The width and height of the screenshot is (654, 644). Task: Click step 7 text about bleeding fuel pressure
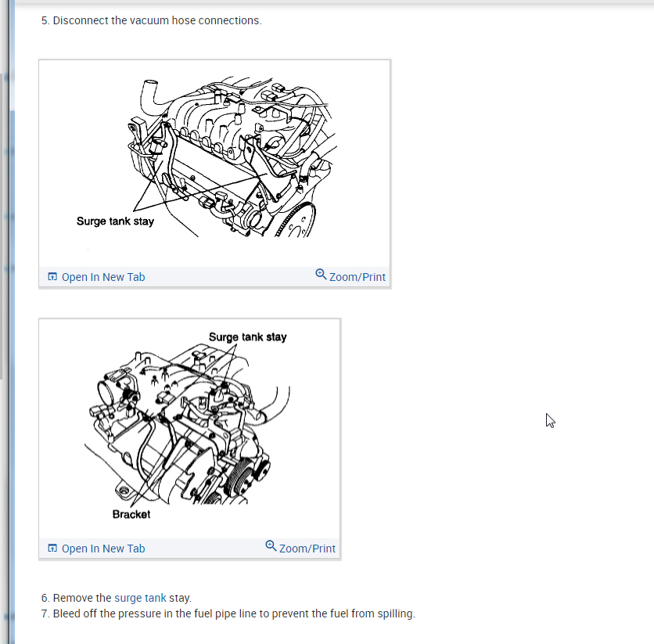(228, 613)
